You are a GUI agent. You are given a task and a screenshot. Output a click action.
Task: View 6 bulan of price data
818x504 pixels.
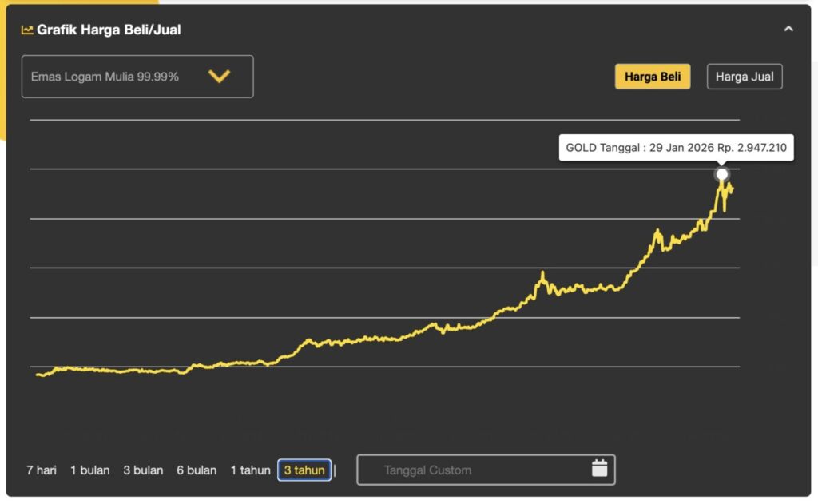(197, 470)
